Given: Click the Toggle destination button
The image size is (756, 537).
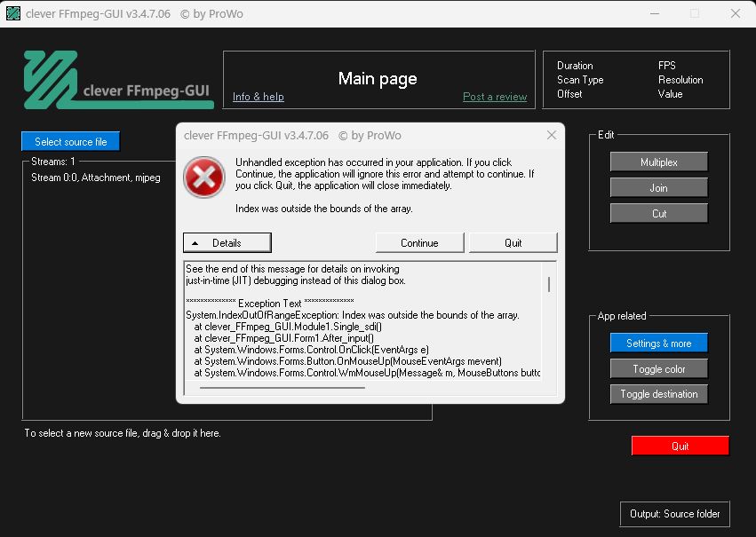Looking at the screenshot, I should pos(658,394).
